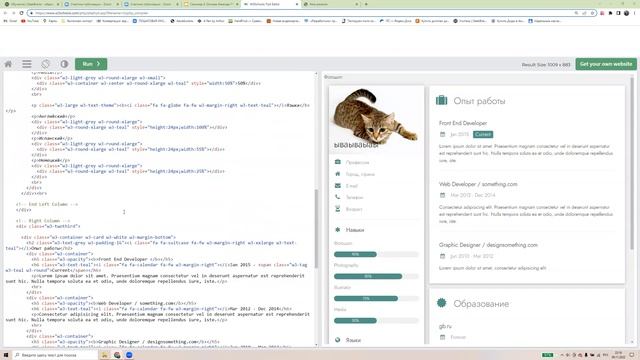This screenshot has height=360, width=640.
Task: Click the teal Current tag
Action: [483, 134]
